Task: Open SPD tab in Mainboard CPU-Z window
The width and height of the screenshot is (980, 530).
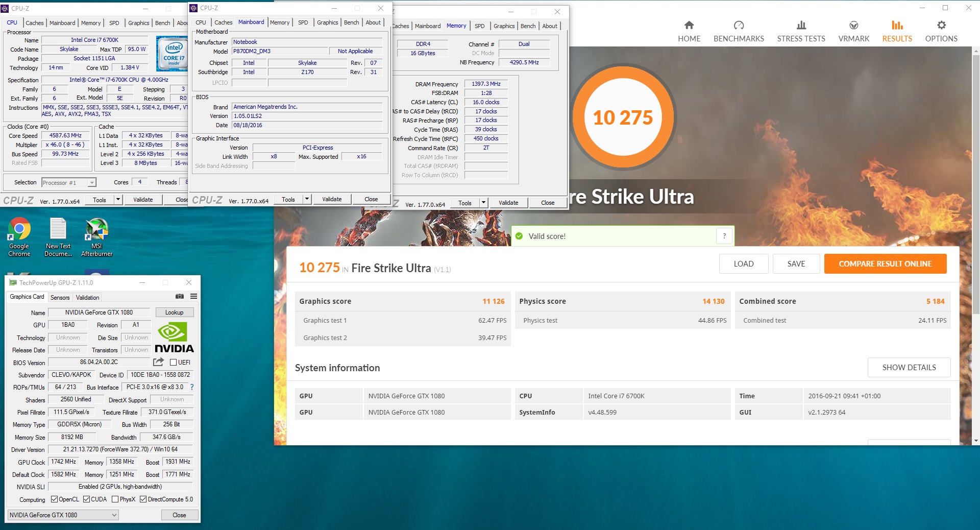Action: [x=303, y=22]
